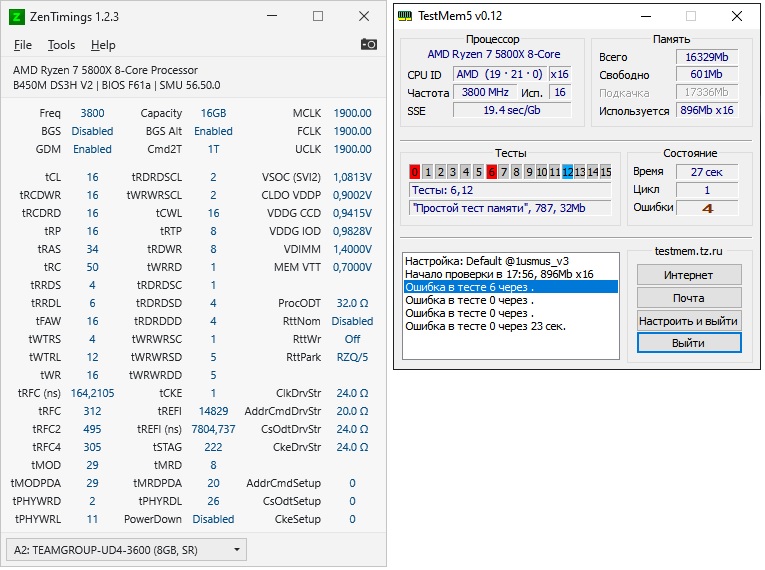Screen dimensions: 765x570
Task: Click the VDIMM value 1,4000V
Action: click(x=352, y=249)
